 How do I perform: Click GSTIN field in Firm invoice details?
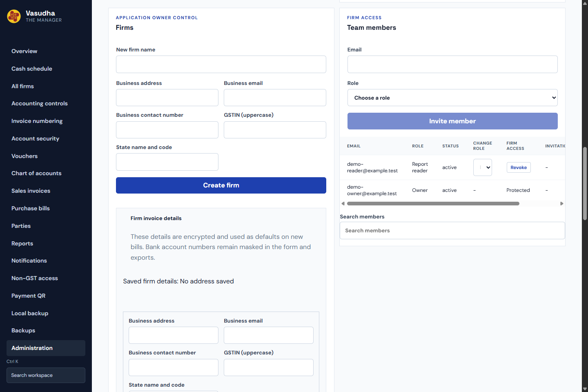pyautogui.click(x=269, y=367)
